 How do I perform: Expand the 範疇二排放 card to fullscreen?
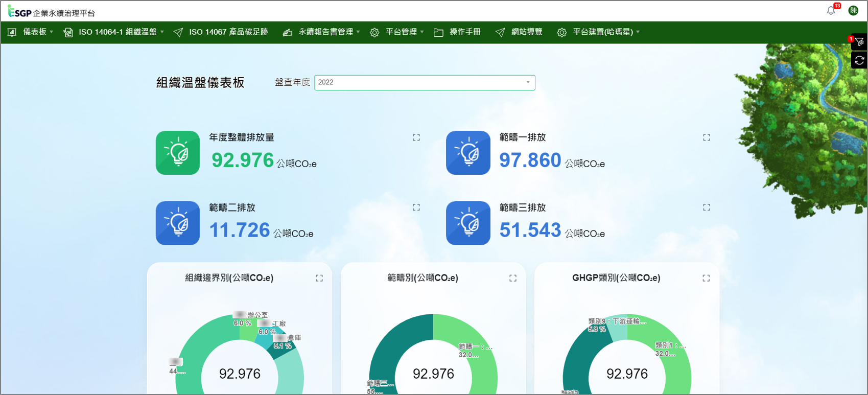click(416, 207)
